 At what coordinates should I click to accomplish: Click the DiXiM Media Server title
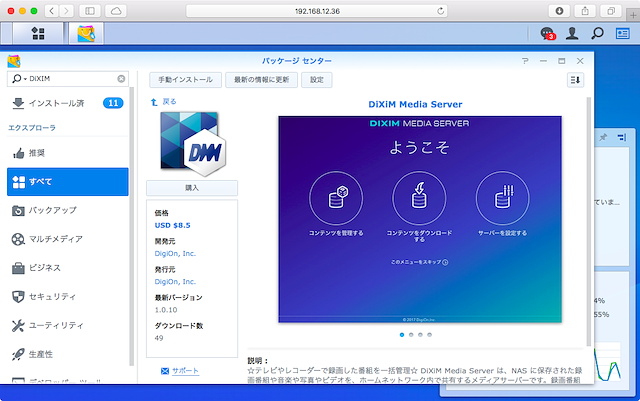coord(415,104)
